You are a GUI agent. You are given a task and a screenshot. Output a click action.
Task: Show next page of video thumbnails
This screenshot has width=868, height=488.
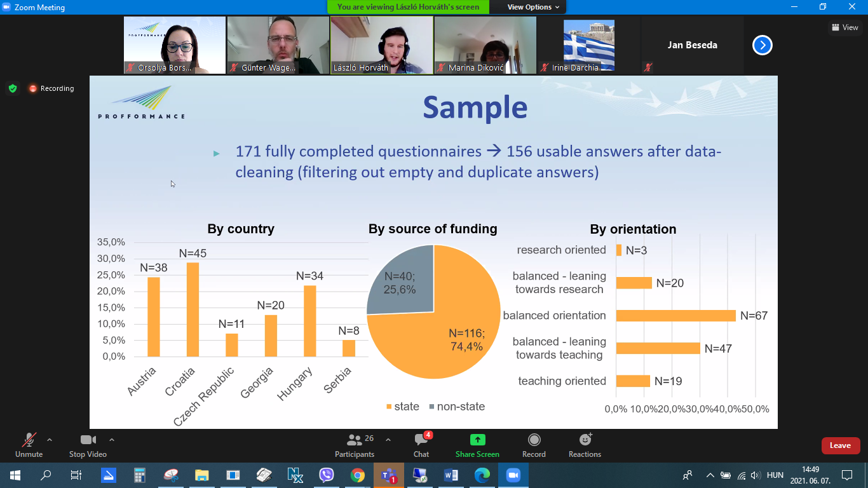tap(762, 45)
